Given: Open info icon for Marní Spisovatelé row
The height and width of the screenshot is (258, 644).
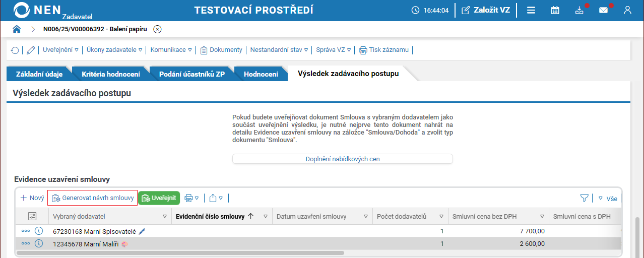Looking at the screenshot, I should pos(39,231).
